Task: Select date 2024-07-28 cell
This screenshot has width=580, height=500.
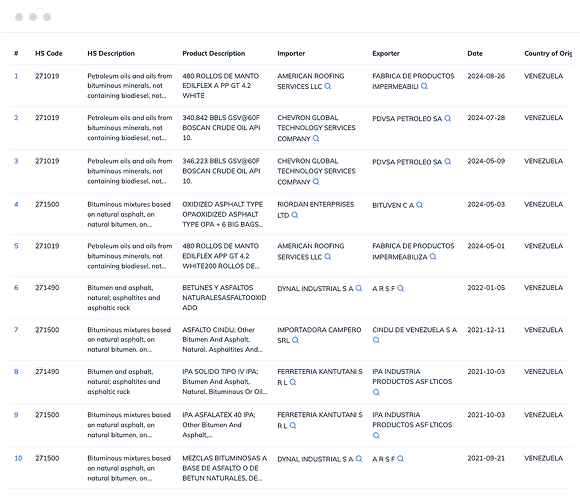Action: coord(486,118)
